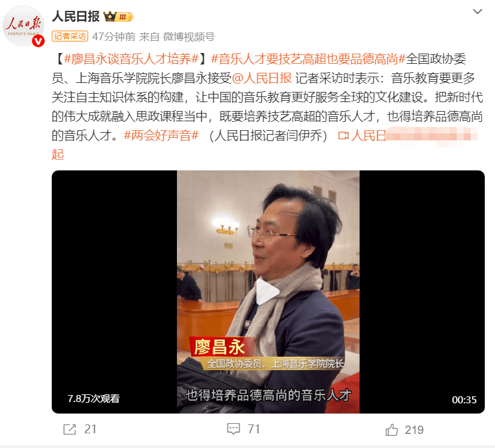
Task: Click the 廖昌永 name caption in video
Action: (x=220, y=347)
